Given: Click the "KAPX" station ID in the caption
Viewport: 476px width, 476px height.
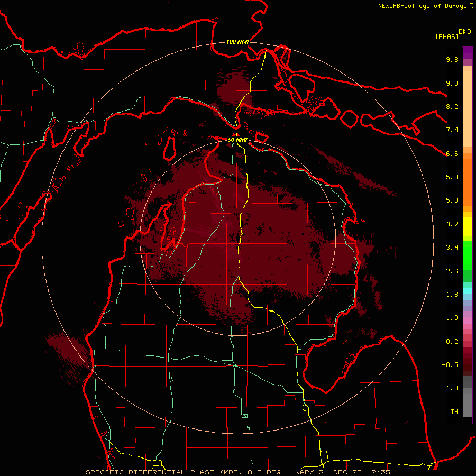Looking at the screenshot, I should (x=305, y=472).
